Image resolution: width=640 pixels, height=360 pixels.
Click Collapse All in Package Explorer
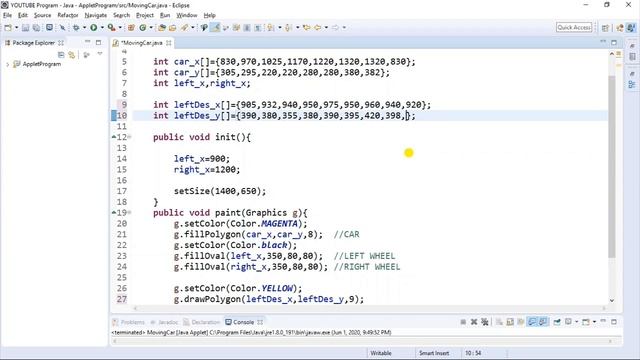[x=61, y=54]
